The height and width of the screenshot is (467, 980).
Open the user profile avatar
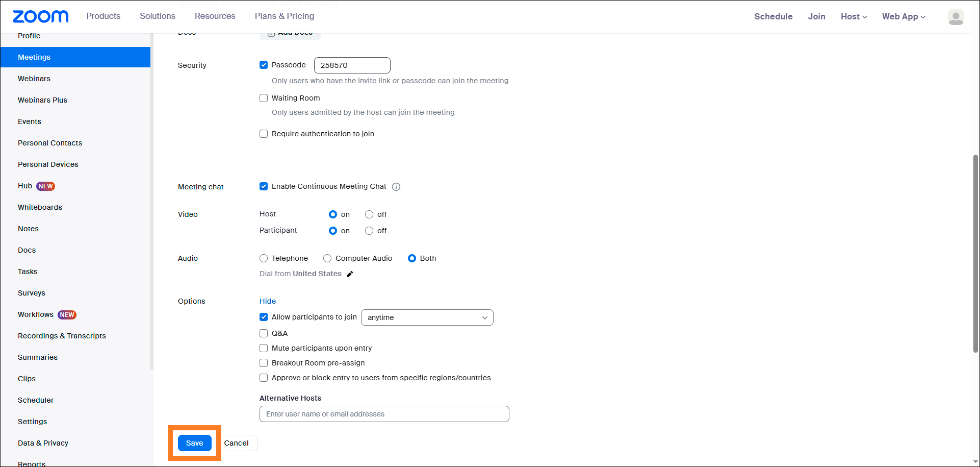click(x=956, y=17)
